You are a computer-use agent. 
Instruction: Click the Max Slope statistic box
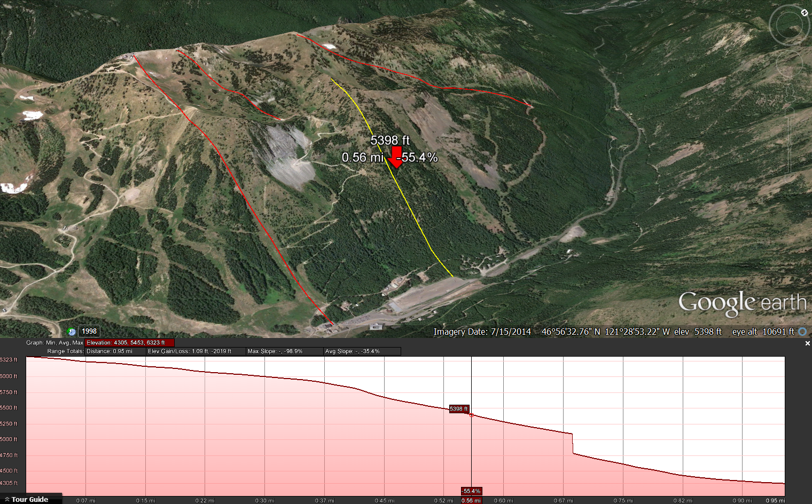click(284, 351)
